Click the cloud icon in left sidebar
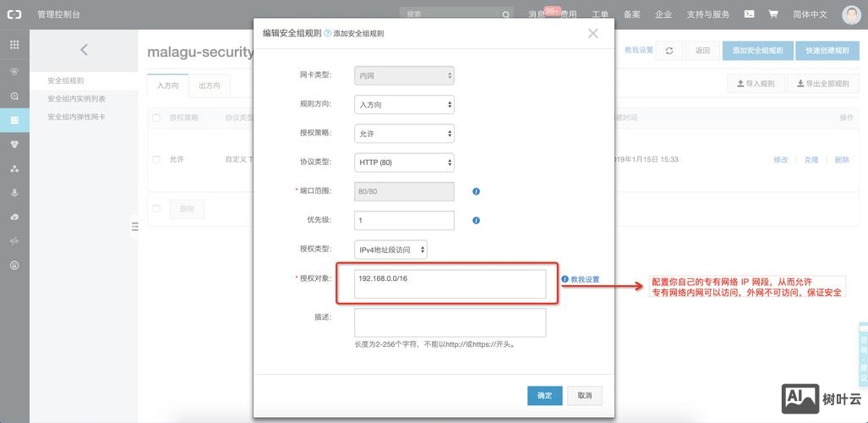Screen dimensions: 868x423 [x=14, y=217]
